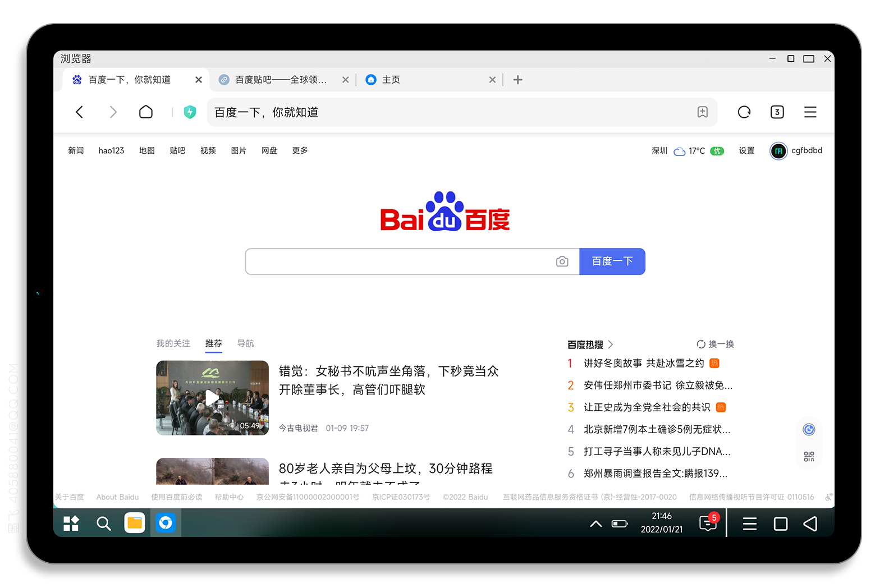889x588 pixels.
Task: Reload the current page
Action: click(744, 112)
